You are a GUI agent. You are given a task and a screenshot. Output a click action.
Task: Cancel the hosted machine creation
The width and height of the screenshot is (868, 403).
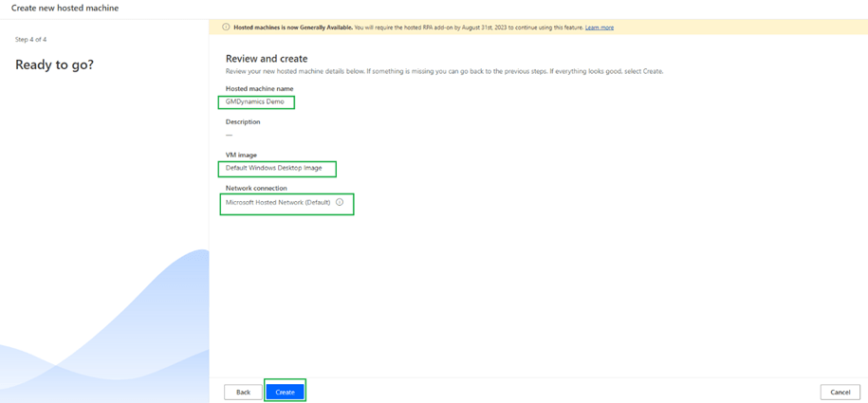(840, 392)
